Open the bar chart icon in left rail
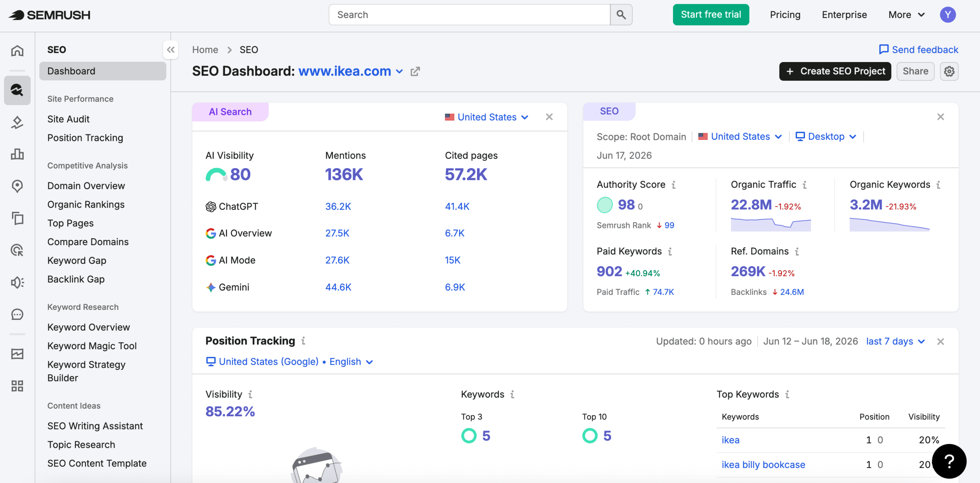The width and height of the screenshot is (980, 483). (17, 154)
